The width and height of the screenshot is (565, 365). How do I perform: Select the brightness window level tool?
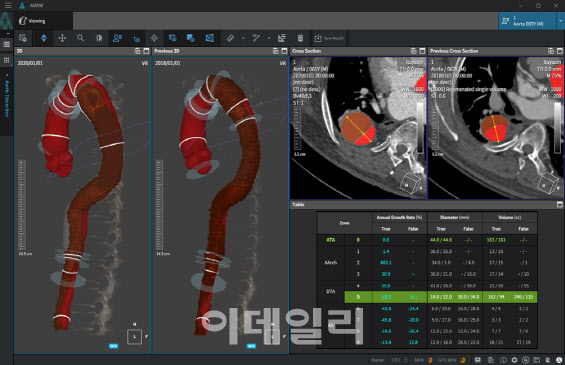coord(99,38)
